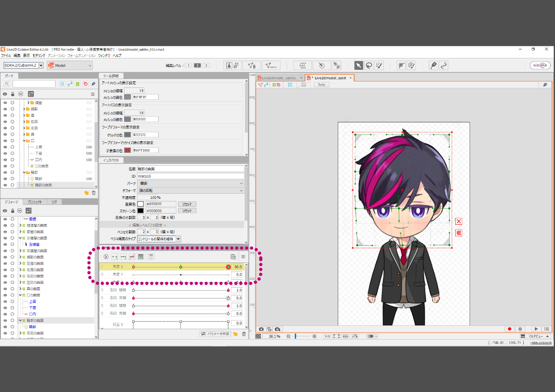Collapse the 口 folder in Parts tree

click(24, 141)
